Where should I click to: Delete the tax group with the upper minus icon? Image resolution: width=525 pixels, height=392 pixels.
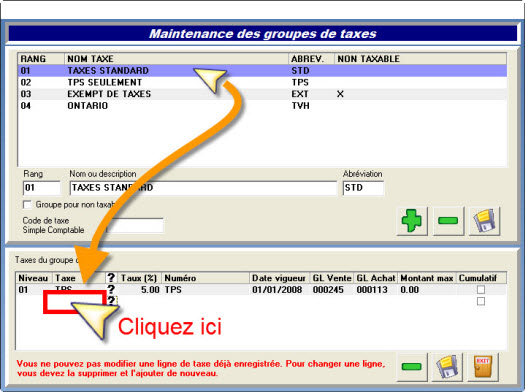point(448,221)
